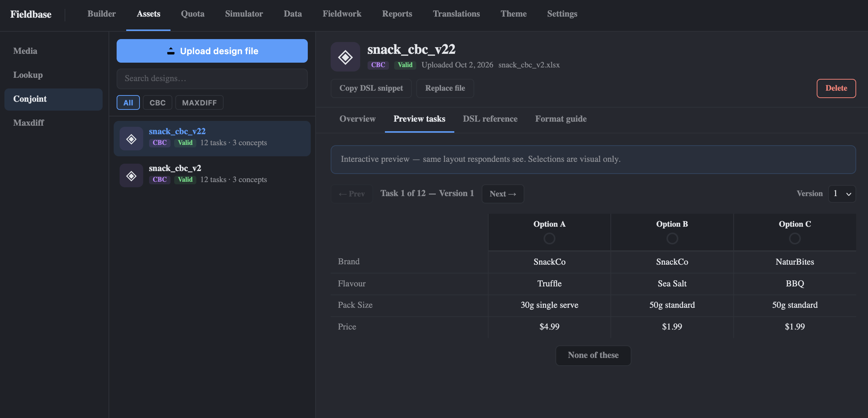
Task: Click the large diamond icon in design header
Action: [x=345, y=57]
